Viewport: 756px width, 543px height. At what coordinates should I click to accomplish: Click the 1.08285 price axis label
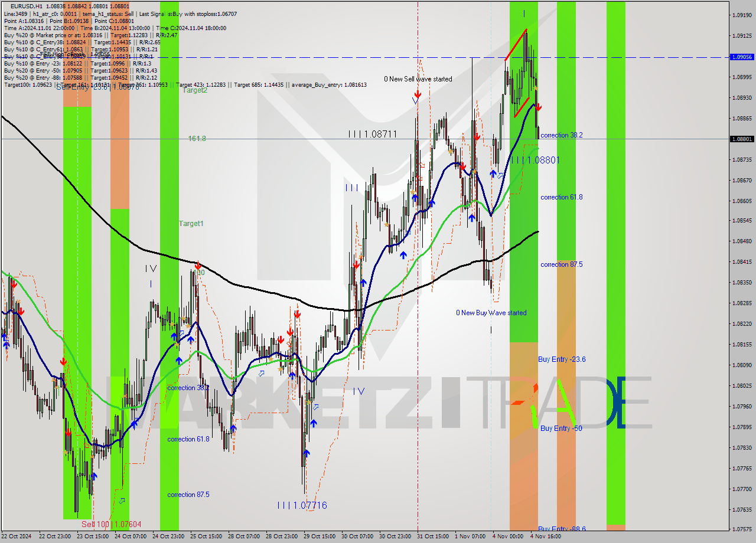click(x=742, y=303)
